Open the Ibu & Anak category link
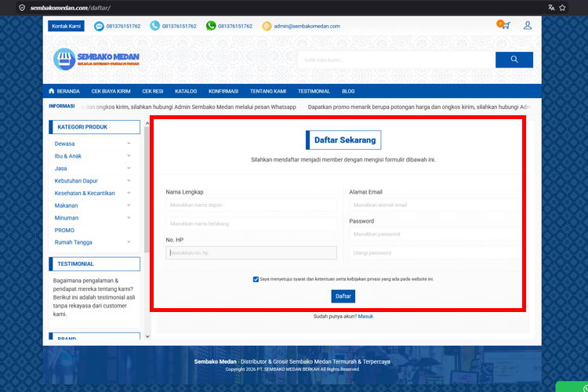Image resolution: width=588 pixels, height=392 pixels. click(68, 156)
